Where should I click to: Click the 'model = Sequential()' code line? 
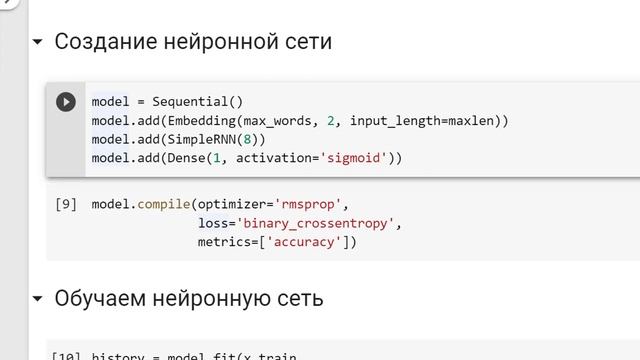(x=167, y=102)
